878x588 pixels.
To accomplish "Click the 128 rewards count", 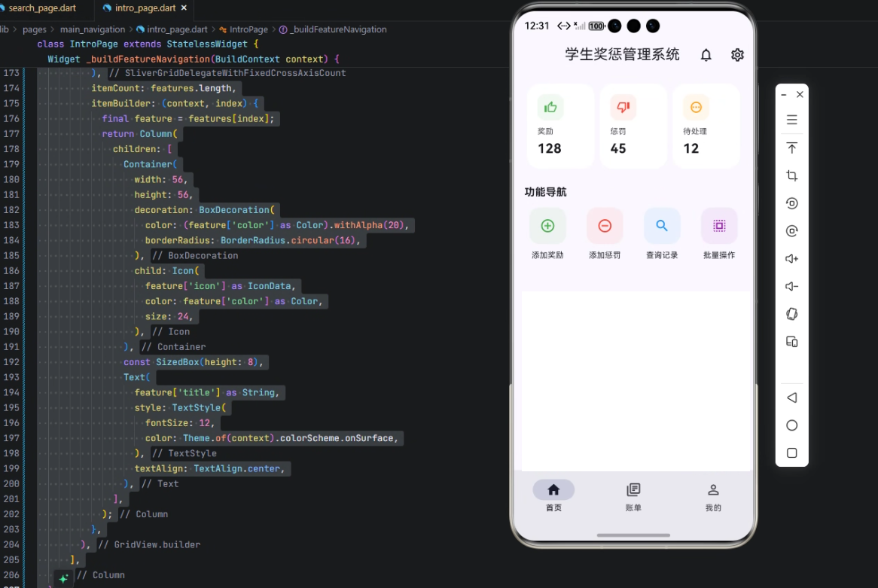I will 549,148.
